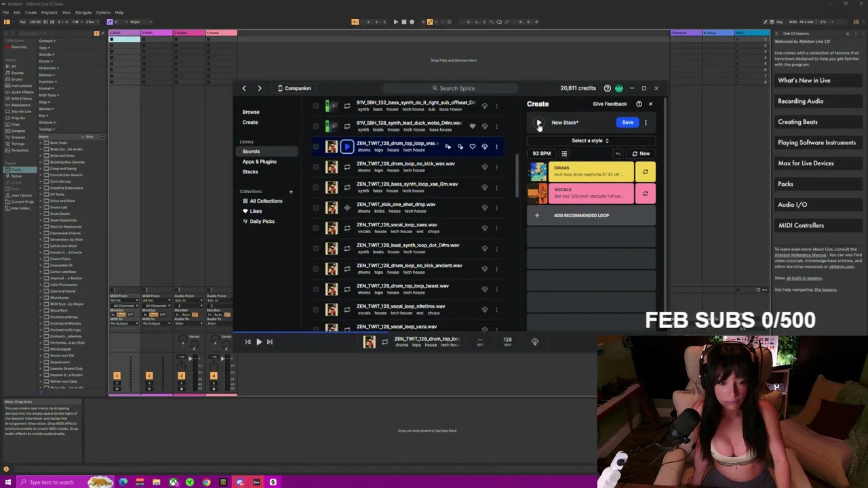
Task: Open track 1 MIDI From dropdown
Action: pos(124,300)
